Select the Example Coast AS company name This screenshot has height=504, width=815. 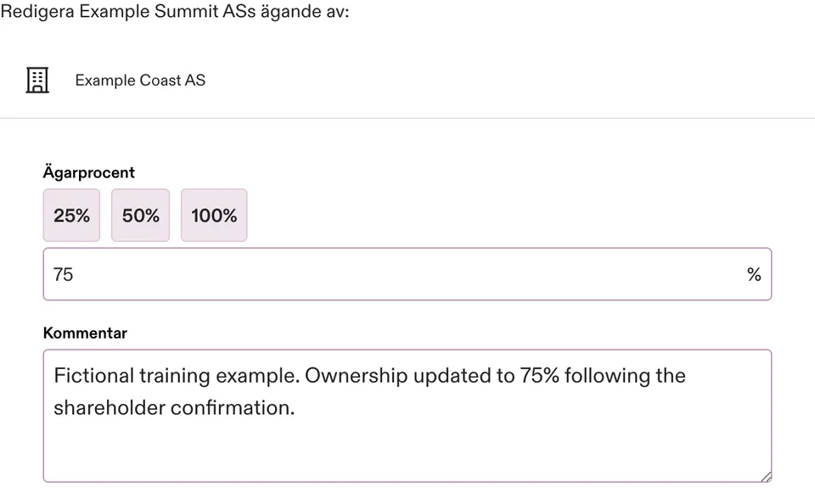pyautogui.click(x=140, y=81)
